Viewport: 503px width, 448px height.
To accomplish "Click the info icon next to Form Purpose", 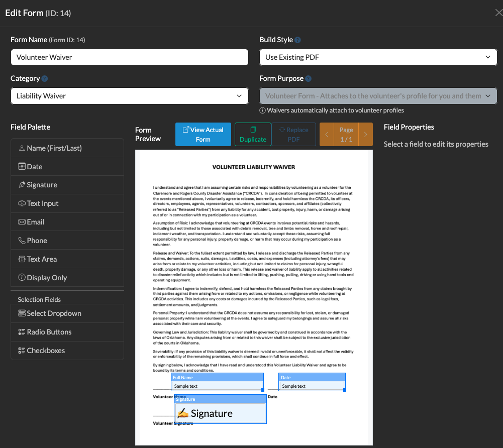I will coord(309,79).
